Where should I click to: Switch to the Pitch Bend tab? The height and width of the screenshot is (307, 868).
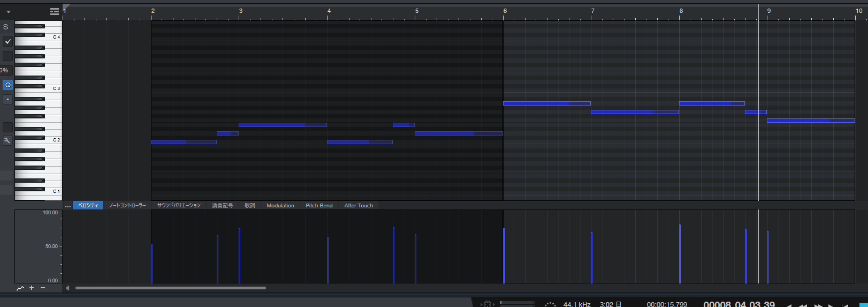tap(319, 205)
